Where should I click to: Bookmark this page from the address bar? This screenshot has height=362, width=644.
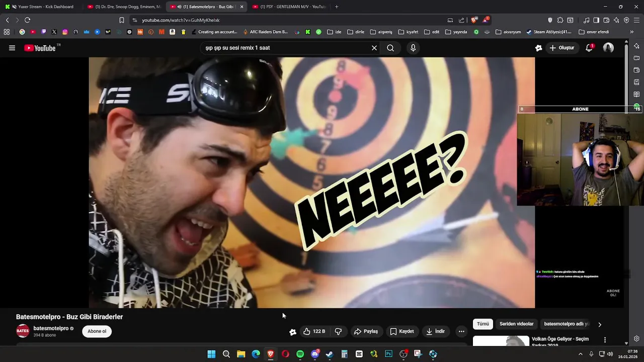122,20
